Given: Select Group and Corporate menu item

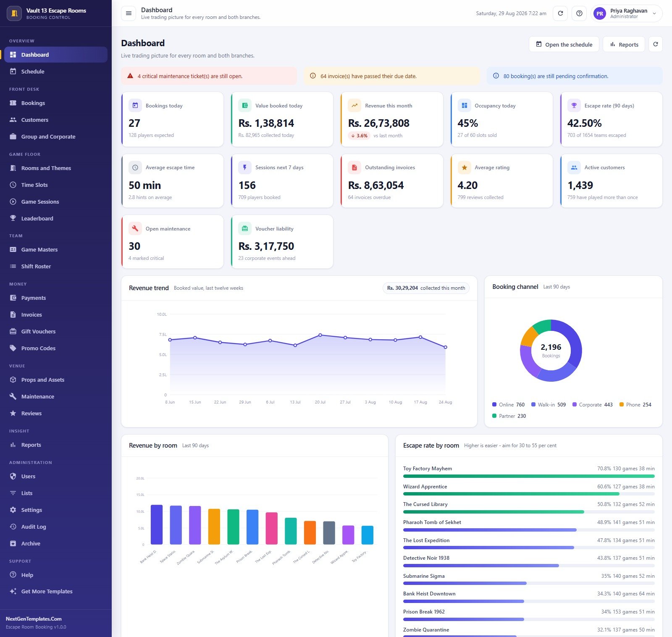Looking at the screenshot, I should coord(56,136).
